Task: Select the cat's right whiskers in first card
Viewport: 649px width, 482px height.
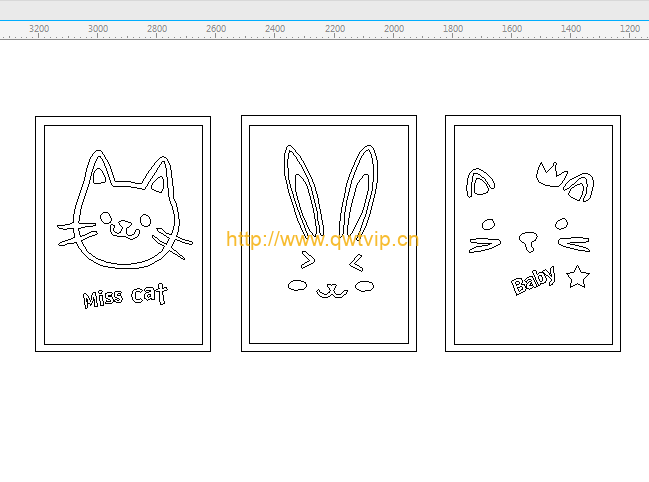Action: (172, 242)
